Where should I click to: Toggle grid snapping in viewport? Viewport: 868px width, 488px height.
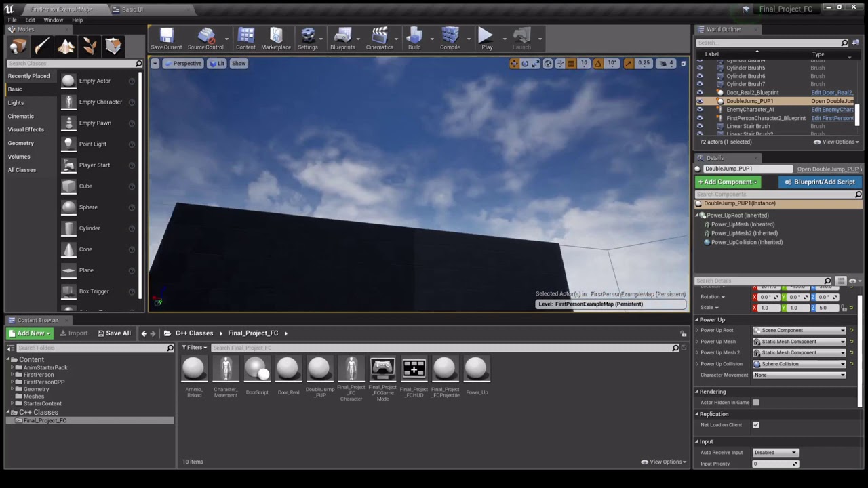tap(571, 64)
